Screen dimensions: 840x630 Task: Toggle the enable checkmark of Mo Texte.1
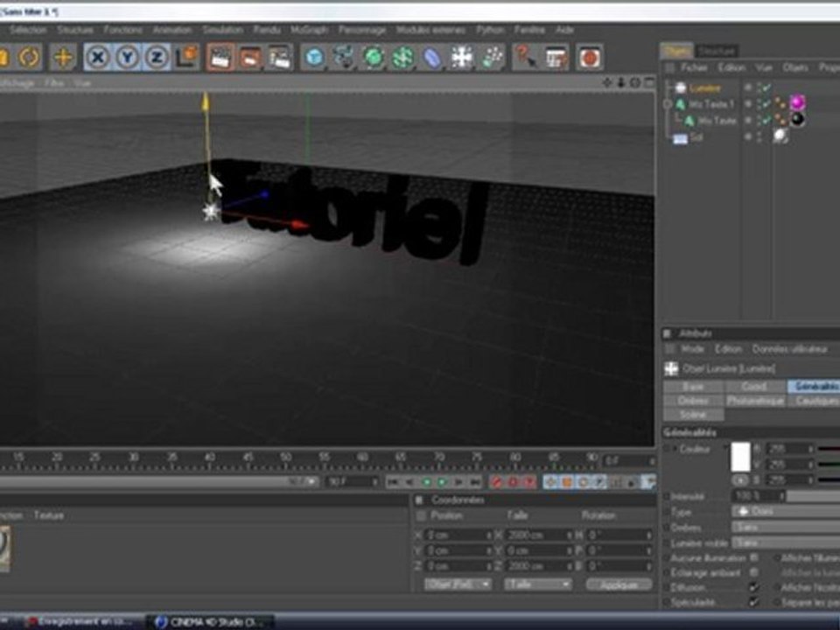point(766,104)
